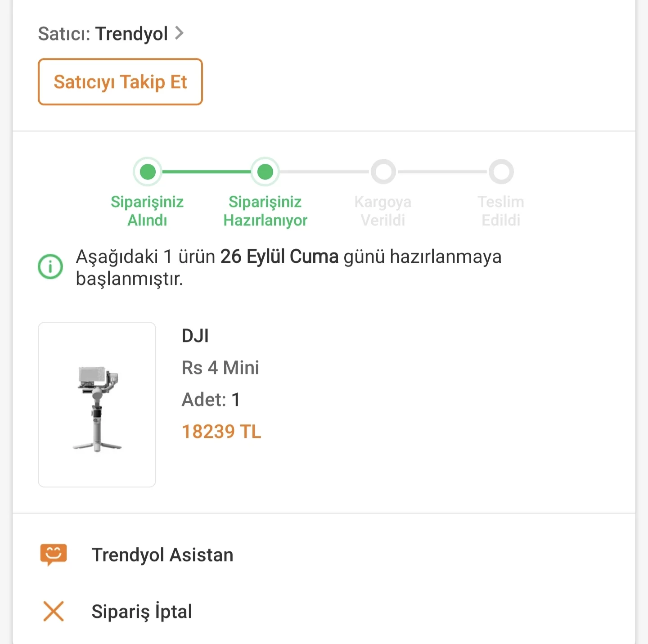Click the Trendyol Asistan chat icon
Viewport: 648px width, 644px height.
point(54,554)
